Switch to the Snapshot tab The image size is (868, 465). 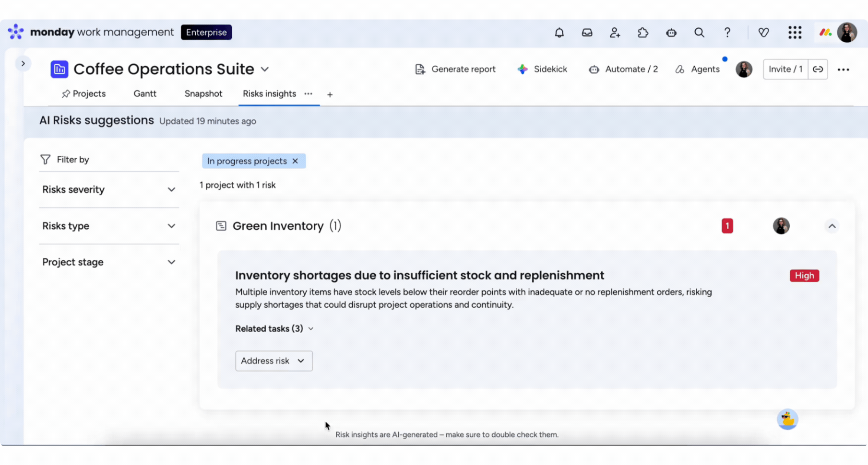click(203, 94)
